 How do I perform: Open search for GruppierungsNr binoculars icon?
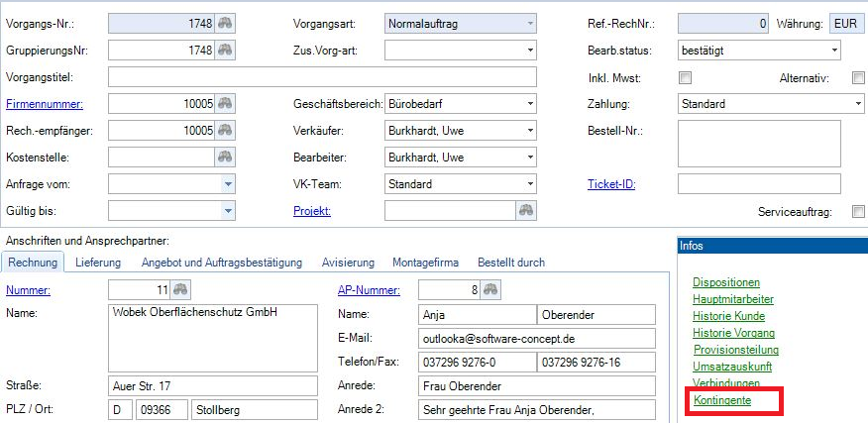[x=227, y=50]
